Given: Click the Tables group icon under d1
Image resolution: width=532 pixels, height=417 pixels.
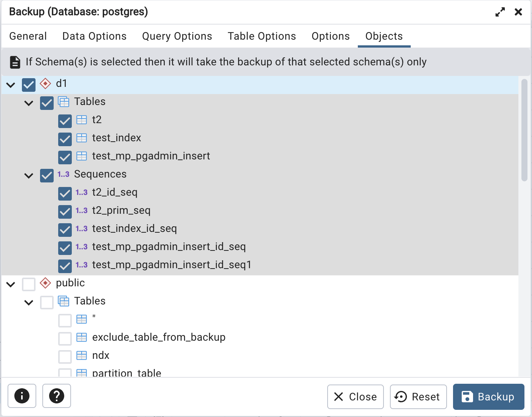Looking at the screenshot, I should [63, 102].
